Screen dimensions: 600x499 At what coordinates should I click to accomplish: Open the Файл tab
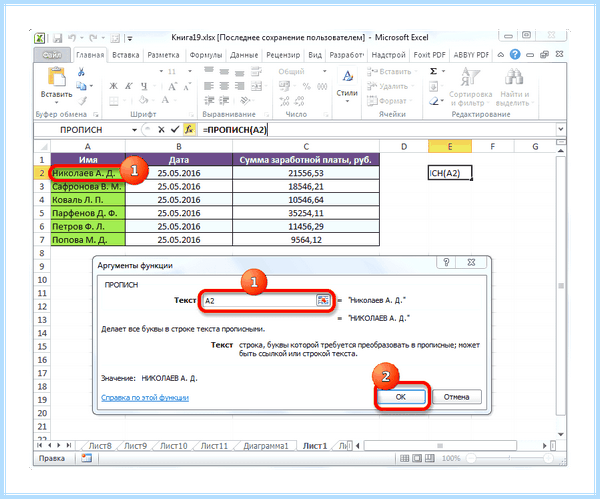pos(52,55)
